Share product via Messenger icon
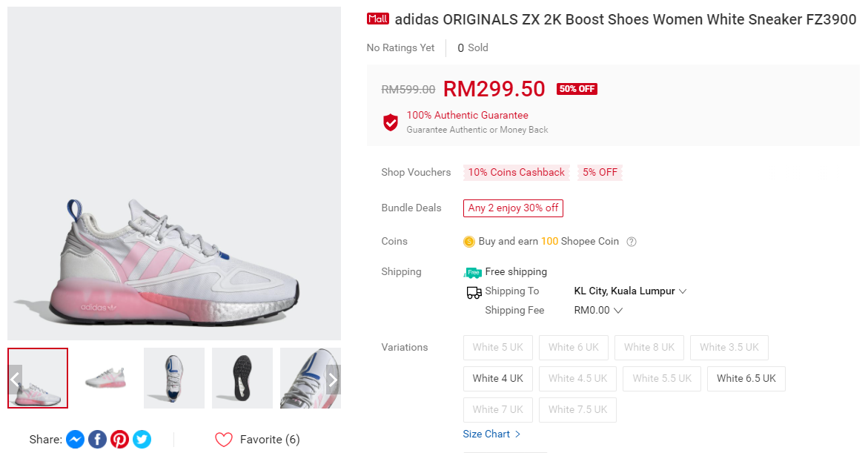This screenshot has height=453, width=868. [75, 440]
